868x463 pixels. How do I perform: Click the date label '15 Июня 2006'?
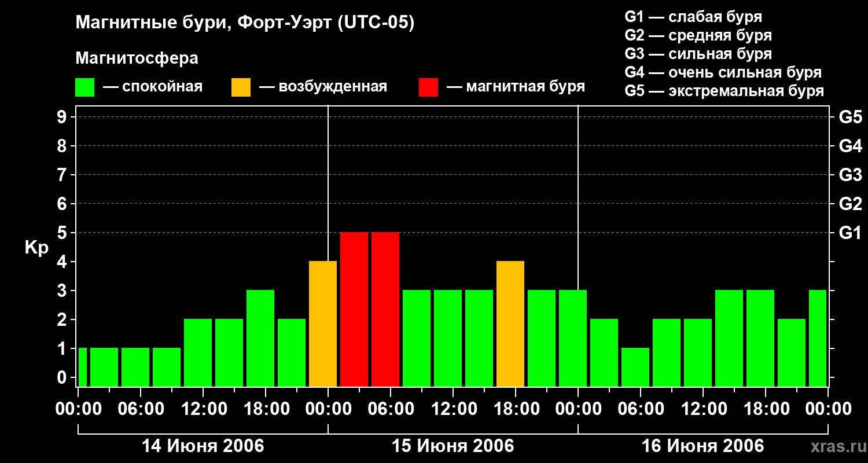[x=453, y=446]
